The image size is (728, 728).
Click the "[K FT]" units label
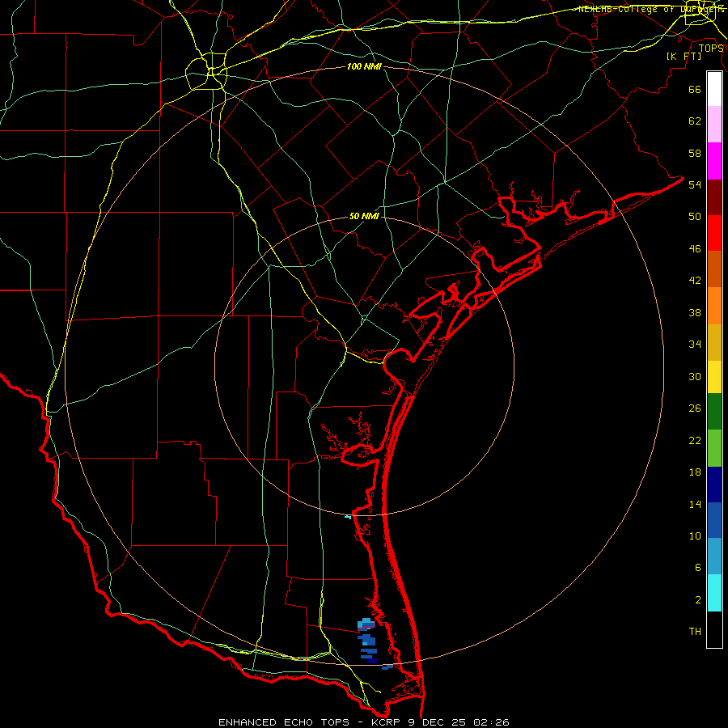point(684,57)
